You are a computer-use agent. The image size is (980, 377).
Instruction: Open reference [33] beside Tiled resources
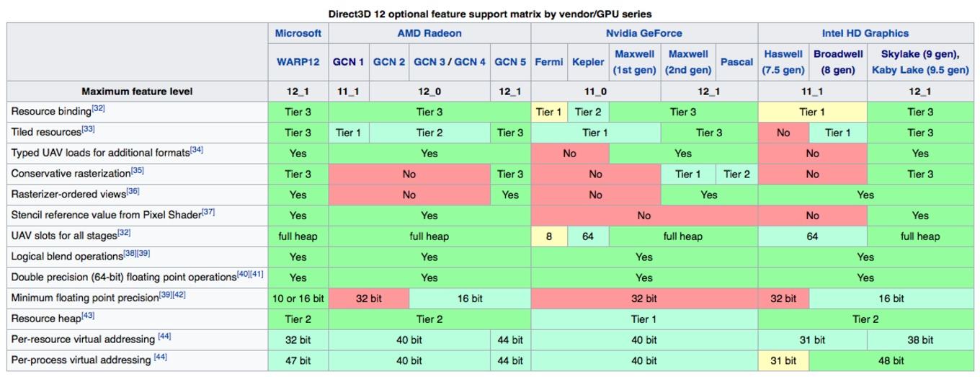pos(88,130)
